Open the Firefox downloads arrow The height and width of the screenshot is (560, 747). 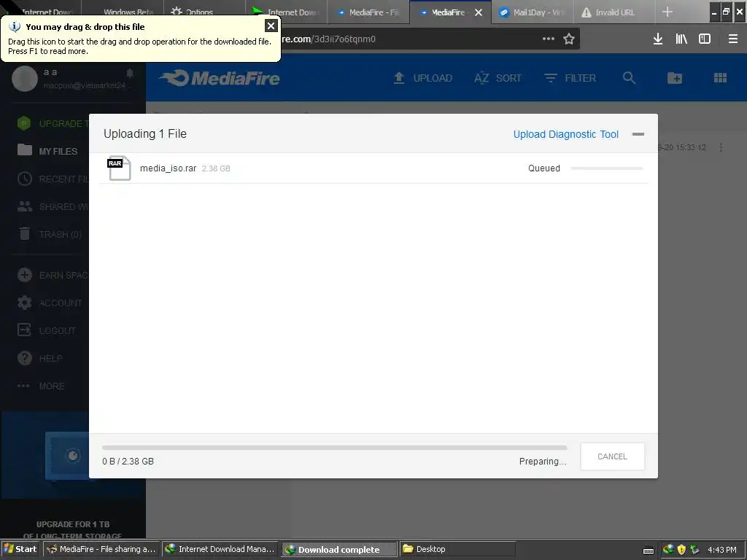pyautogui.click(x=657, y=39)
